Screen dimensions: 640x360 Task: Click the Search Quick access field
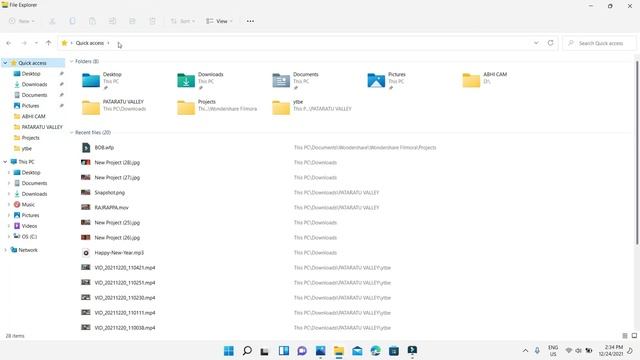[x=600, y=43]
